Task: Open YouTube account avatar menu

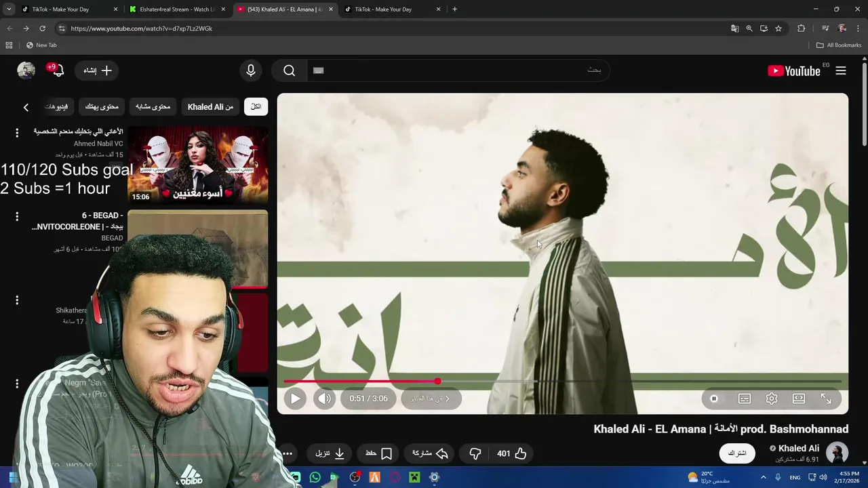Action: [x=26, y=70]
